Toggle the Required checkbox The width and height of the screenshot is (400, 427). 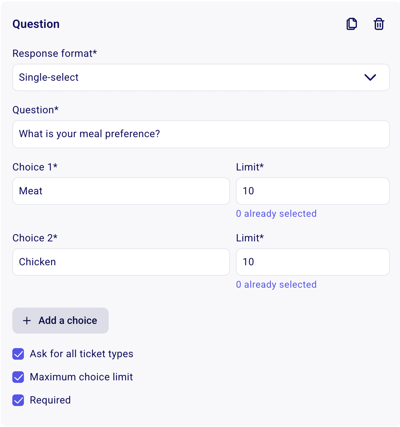click(18, 400)
